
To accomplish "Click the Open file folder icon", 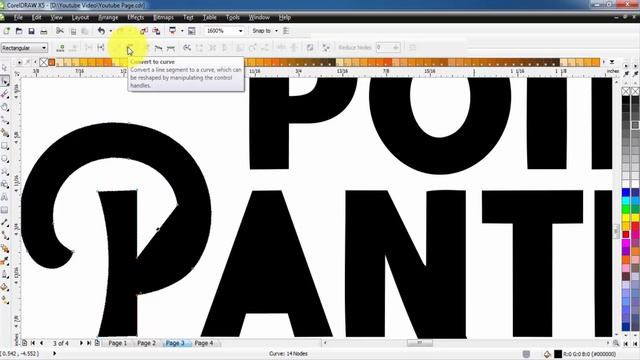I will coord(19,31).
